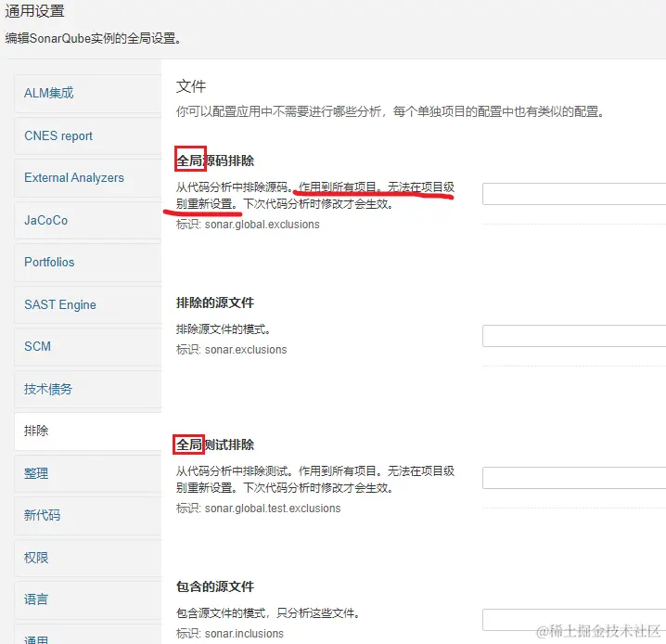Click the sonar.exclusions key text
The height and width of the screenshot is (644, 666).
[x=246, y=350]
